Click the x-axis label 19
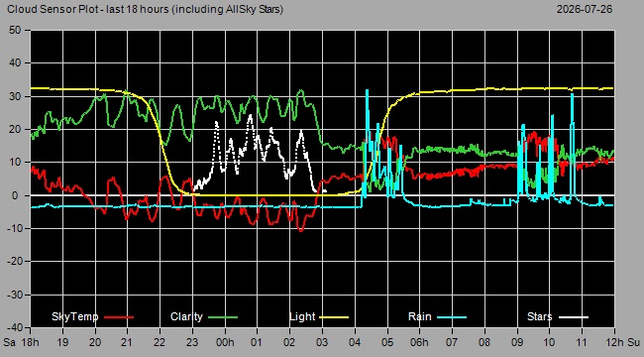 [x=62, y=342]
